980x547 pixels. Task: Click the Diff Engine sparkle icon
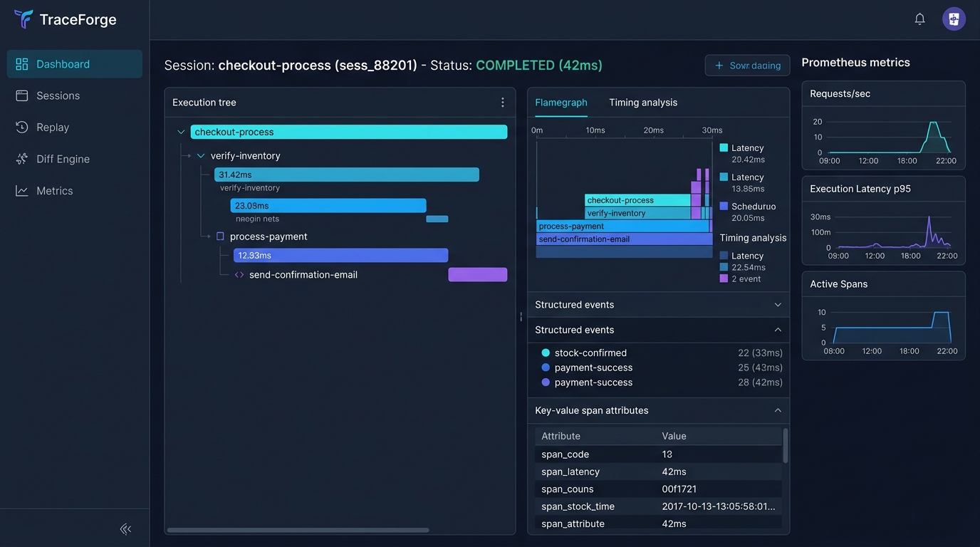click(x=21, y=159)
